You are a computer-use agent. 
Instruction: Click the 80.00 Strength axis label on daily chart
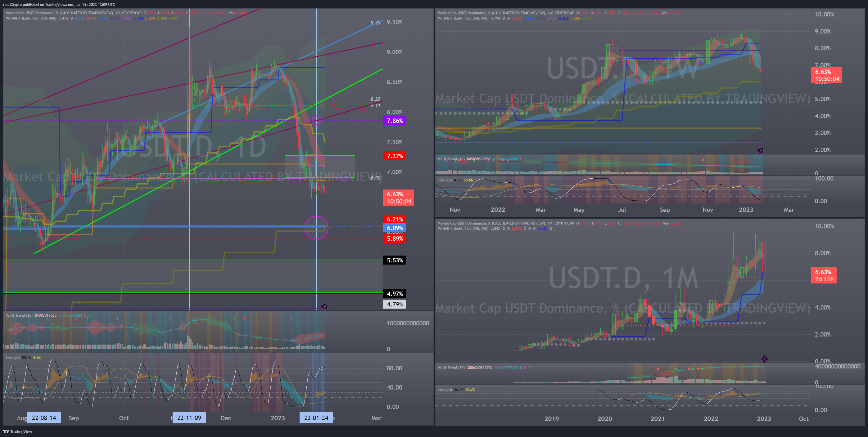394,368
